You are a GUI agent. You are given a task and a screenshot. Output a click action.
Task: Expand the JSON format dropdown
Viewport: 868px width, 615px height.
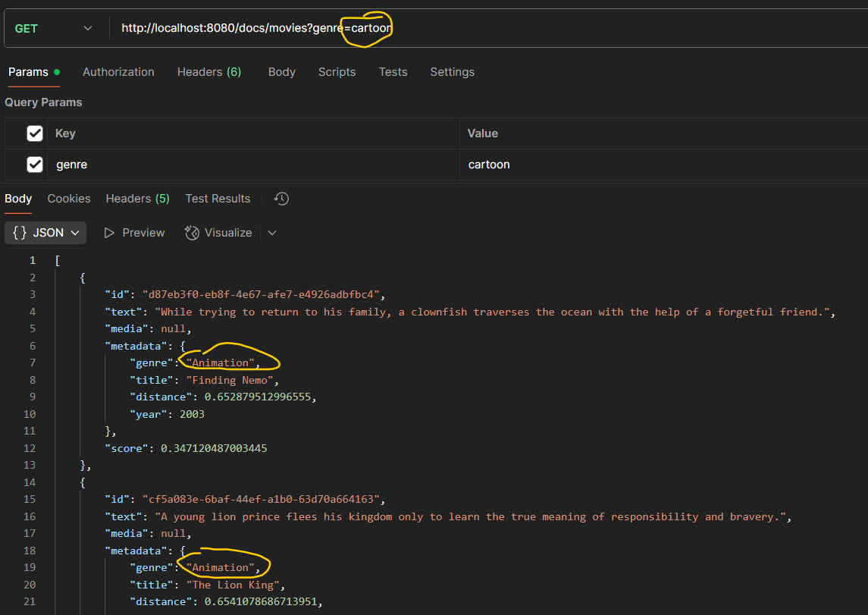75,233
